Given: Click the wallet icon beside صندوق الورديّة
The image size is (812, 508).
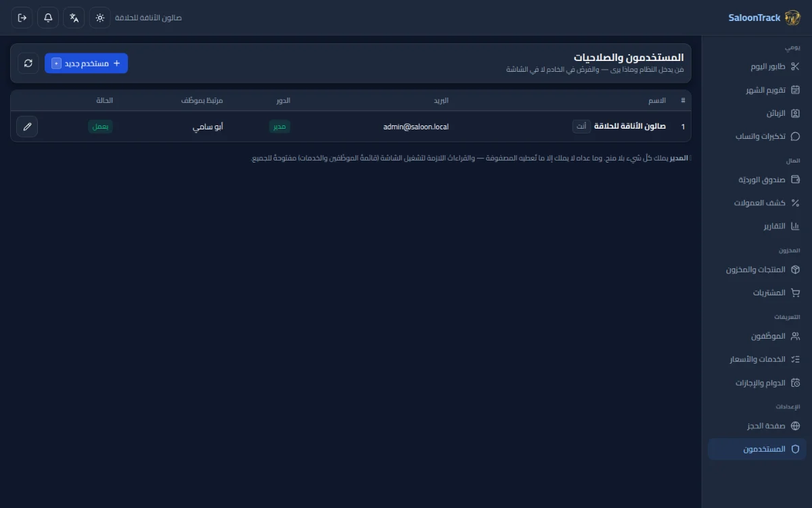Looking at the screenshot, I should click(x=795, y=179).
